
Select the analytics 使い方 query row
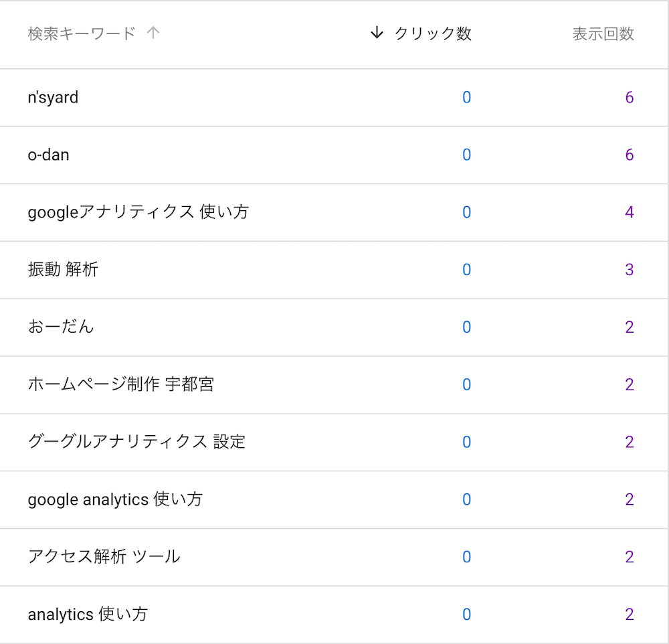point(334,615)
